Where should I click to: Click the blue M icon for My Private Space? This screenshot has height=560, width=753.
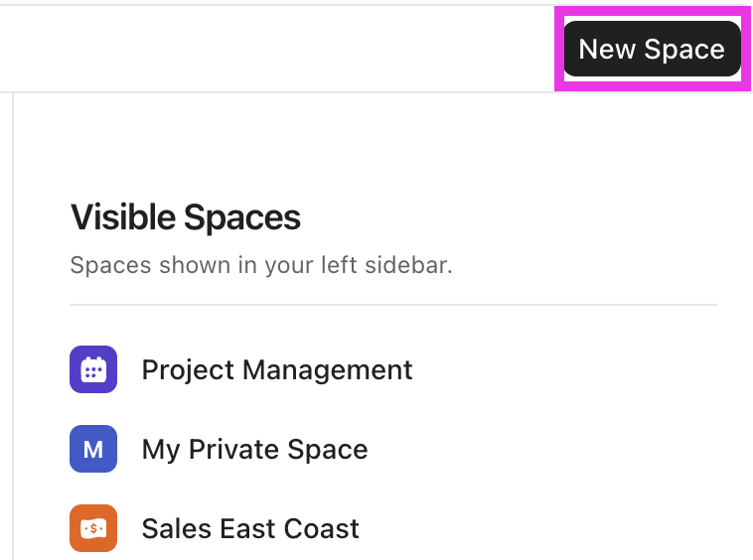tap(93, 449)
